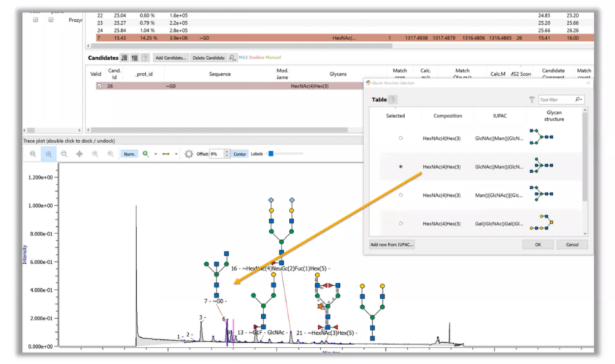Go to next zoom level magnifier
This screenshot has height=364, width=615.
(111, 154)
